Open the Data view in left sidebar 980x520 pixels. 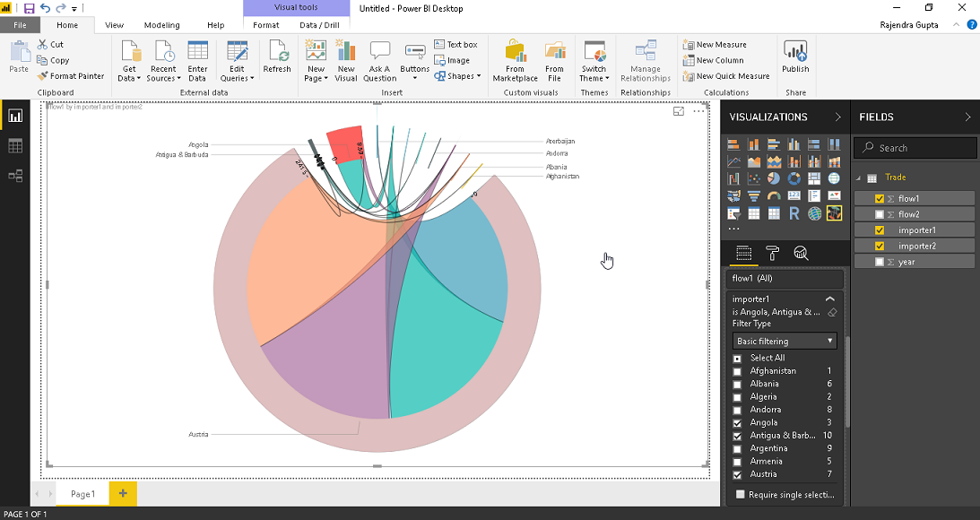click(15, 146)
